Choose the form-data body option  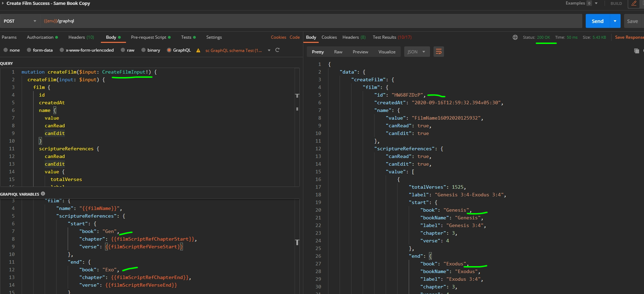pos(29,50)
